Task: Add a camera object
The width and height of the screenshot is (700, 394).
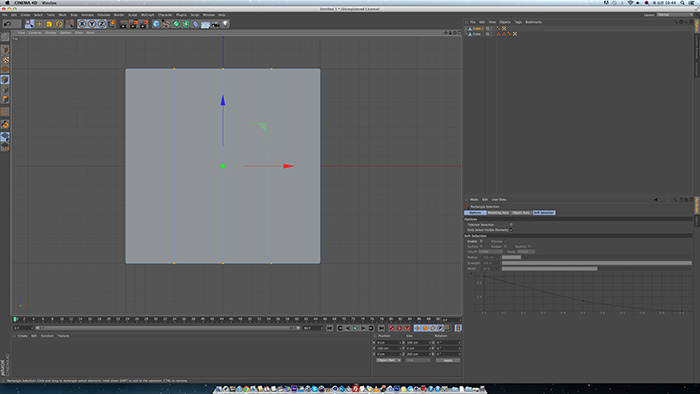Action: click(215, 24)
